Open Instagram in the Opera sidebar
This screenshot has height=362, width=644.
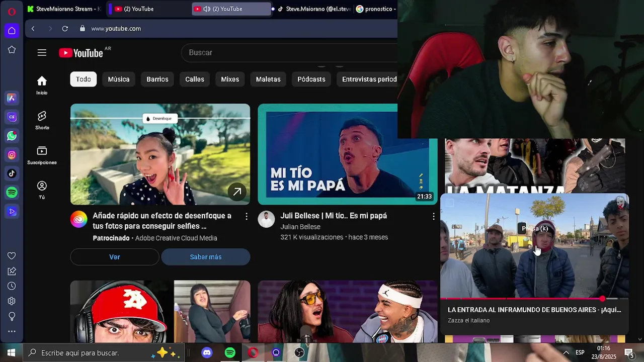click(12, 155)
